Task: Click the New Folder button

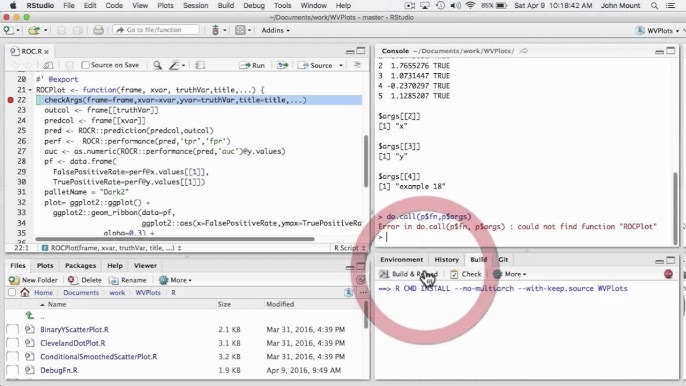Action: tap(33, 280)
